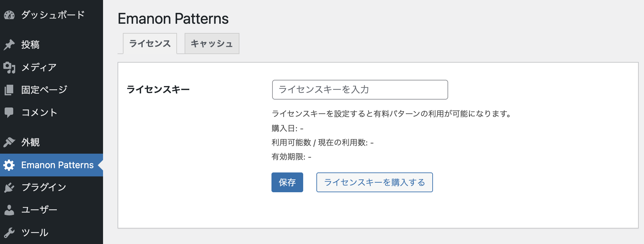Click the plugin plug icon beside プラグイン

9,187
